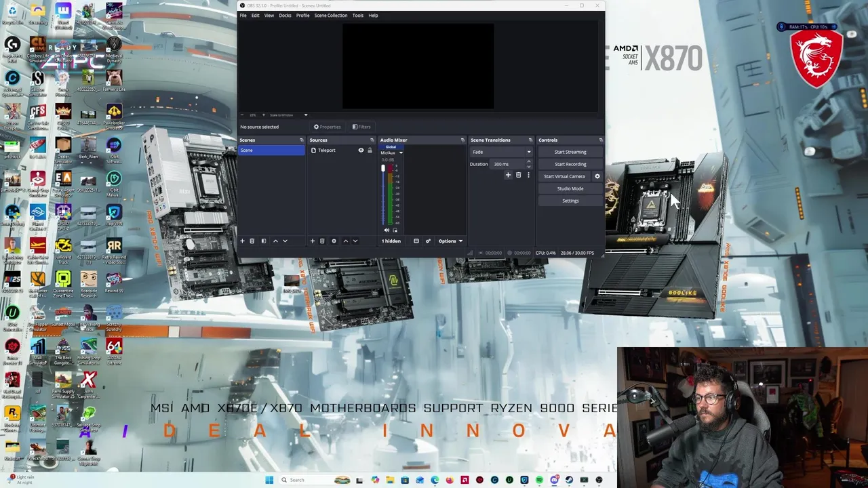Move source down in Sources panel

[355, 241]
